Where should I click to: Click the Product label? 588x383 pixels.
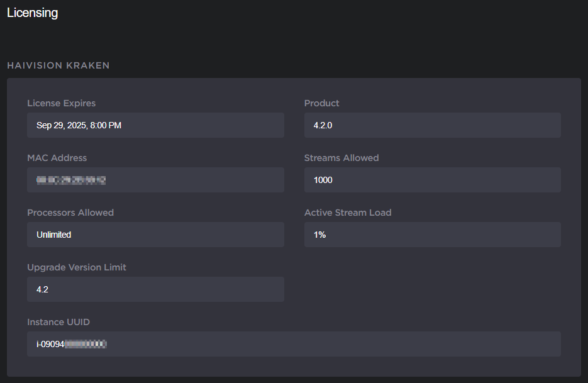tap(321, 103)
